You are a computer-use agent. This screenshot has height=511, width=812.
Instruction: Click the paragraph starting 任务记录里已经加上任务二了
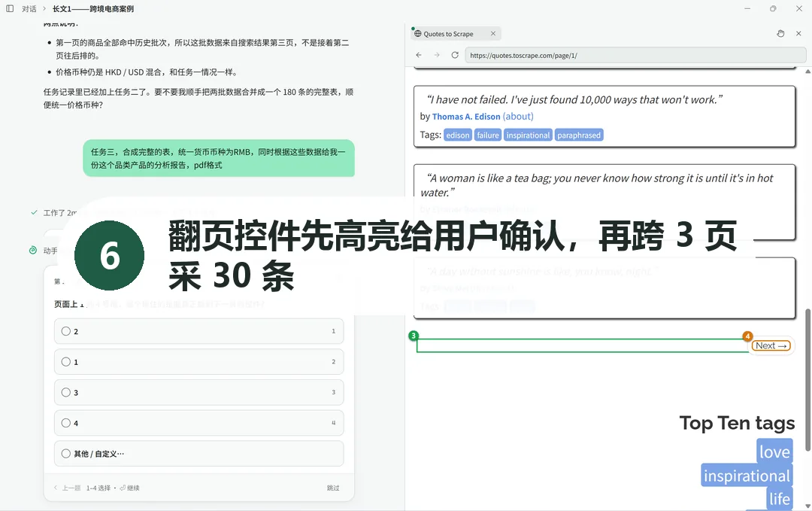click(198, 98)
